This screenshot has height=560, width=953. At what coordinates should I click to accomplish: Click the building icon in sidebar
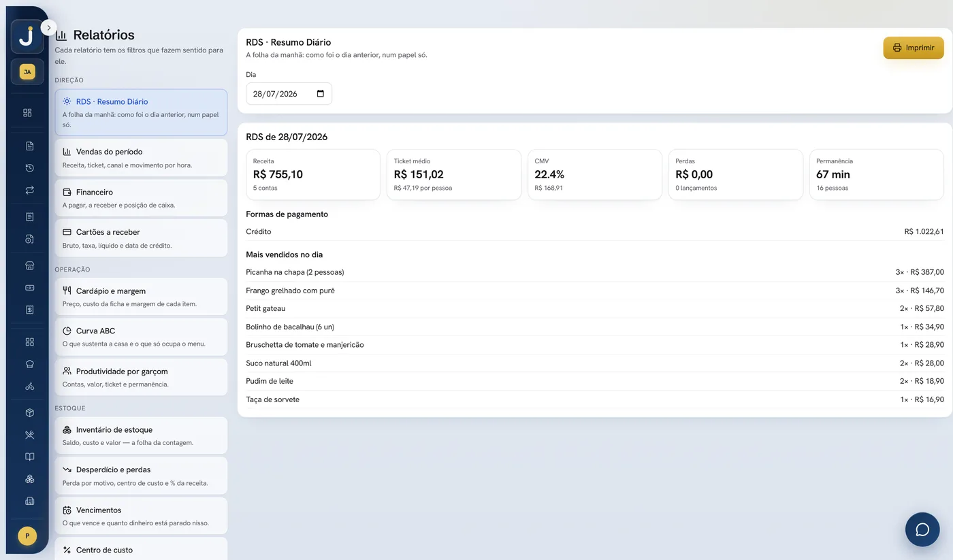tap(29, 501)
